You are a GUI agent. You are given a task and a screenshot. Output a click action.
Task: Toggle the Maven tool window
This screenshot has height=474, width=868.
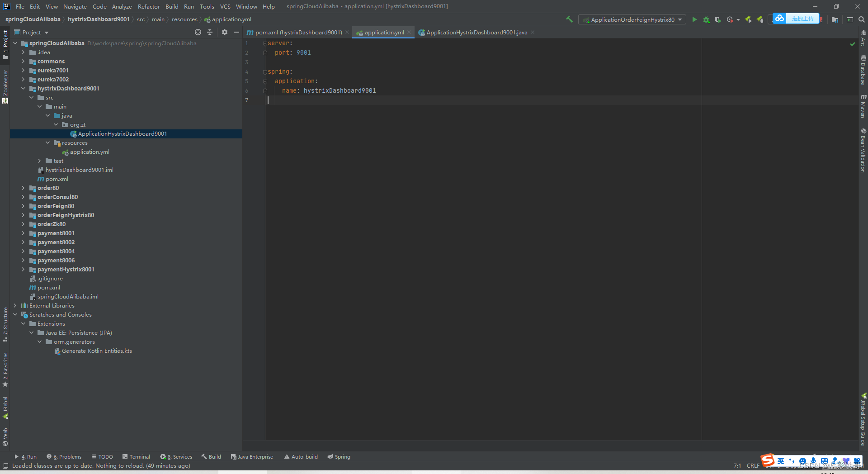coord(863,106)
